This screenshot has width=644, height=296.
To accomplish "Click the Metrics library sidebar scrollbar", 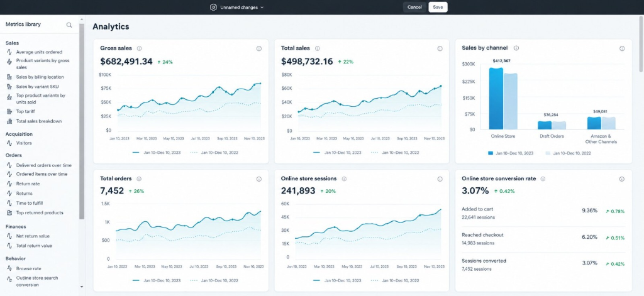I will pos(82,121).
